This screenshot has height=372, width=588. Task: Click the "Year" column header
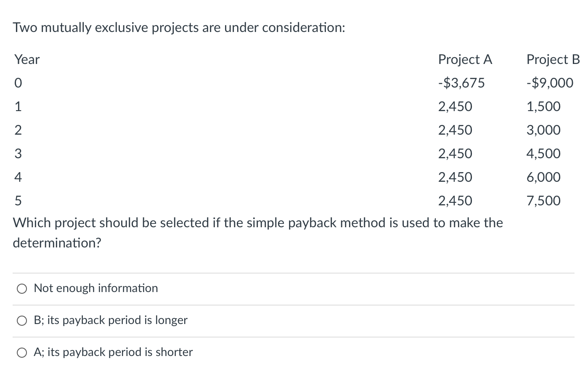[26, 60]
